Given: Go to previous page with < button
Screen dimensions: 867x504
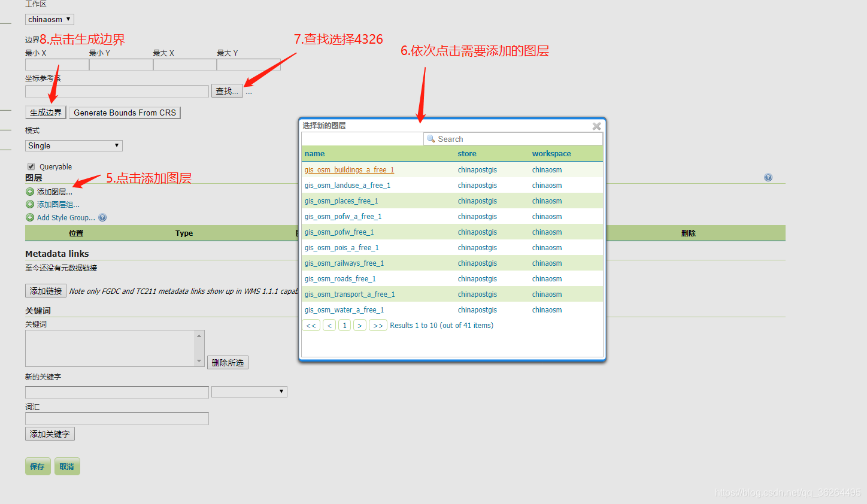Looking at the screenshot, I should pos(329,325).
